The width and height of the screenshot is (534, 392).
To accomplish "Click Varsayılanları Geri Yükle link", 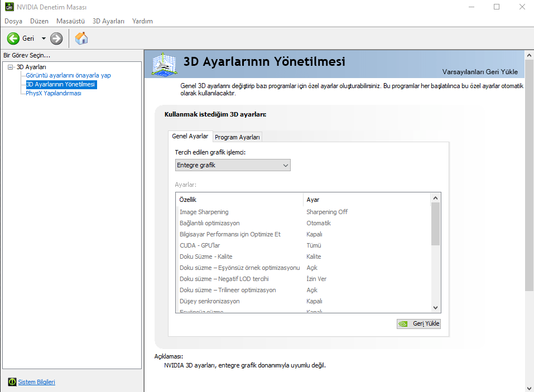I will tap(480, 72).
